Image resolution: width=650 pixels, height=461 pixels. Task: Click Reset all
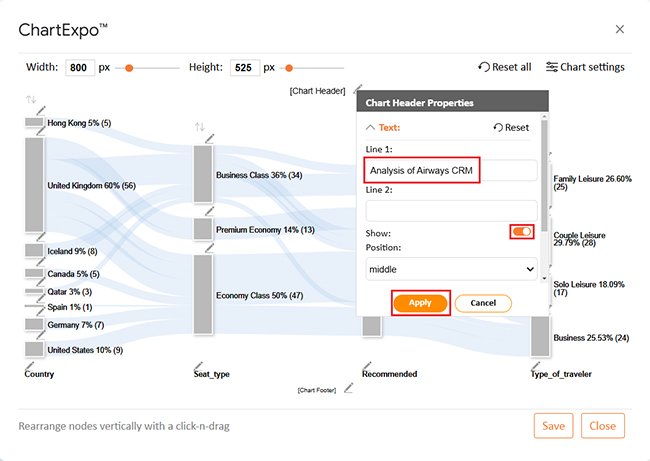click(505, 67)
